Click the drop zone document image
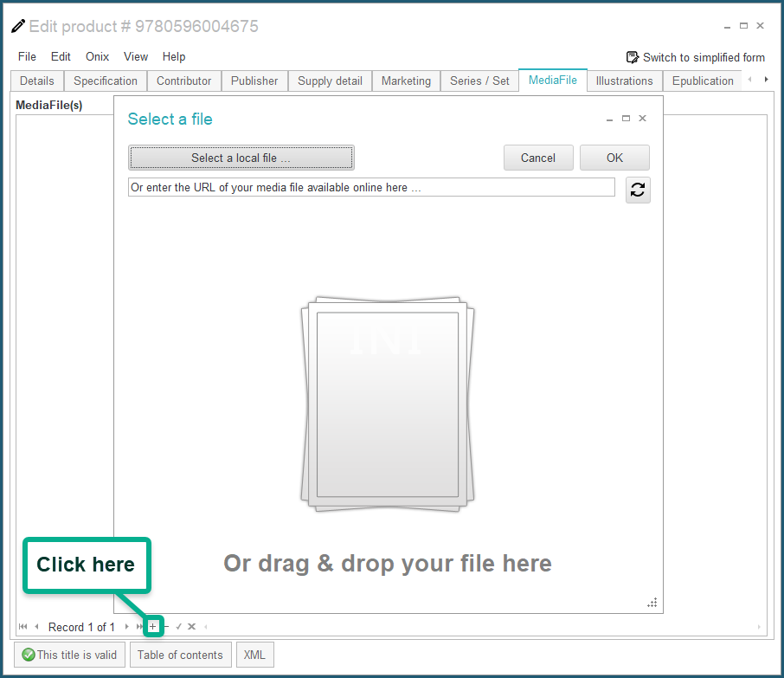This screenshot has height=678, width=784. pos(388,404)
